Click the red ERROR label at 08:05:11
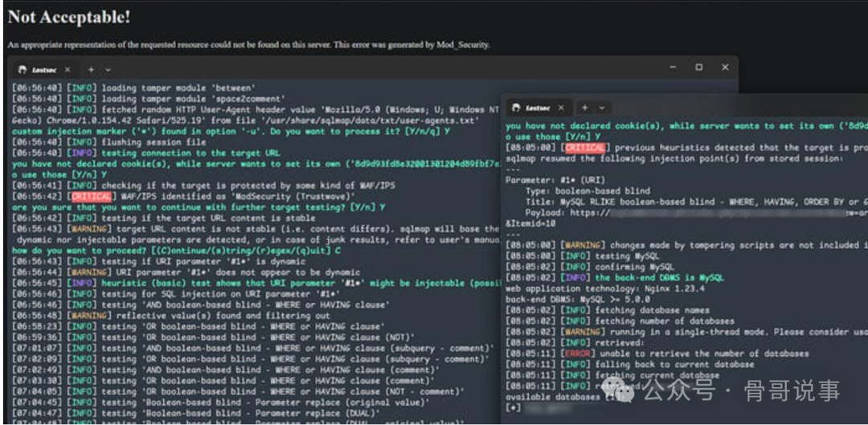Screen dimensions: 868x425 579,353
